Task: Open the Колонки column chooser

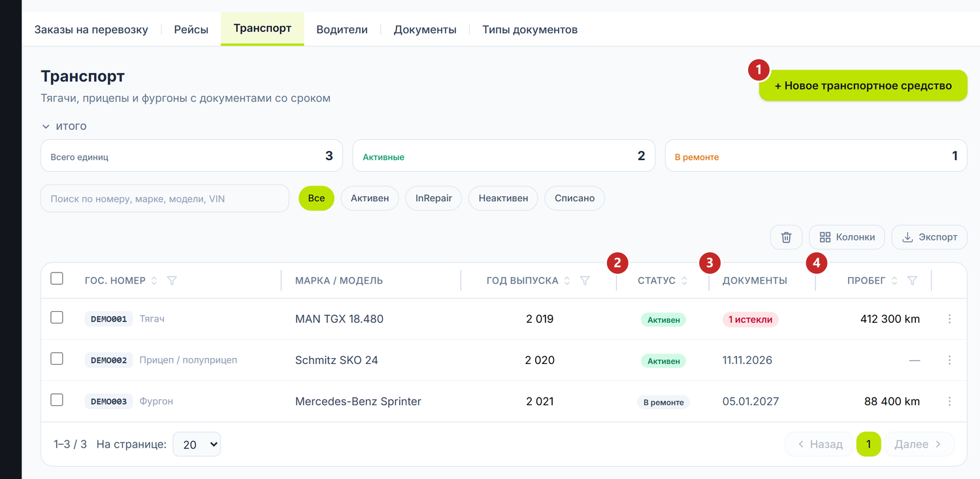Action: click(847, 237)
